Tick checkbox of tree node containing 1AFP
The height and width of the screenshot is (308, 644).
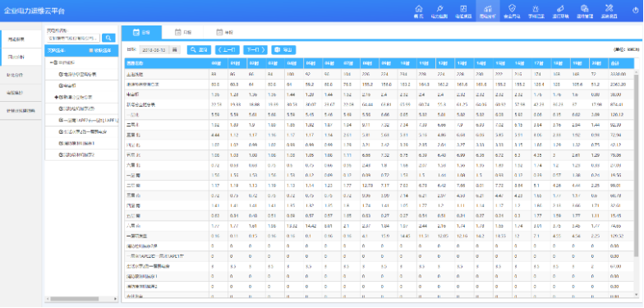[61, 120]
